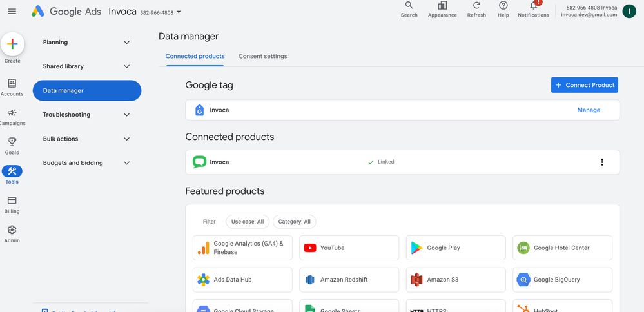Switch to the Connected products tab

coord(195,56)
